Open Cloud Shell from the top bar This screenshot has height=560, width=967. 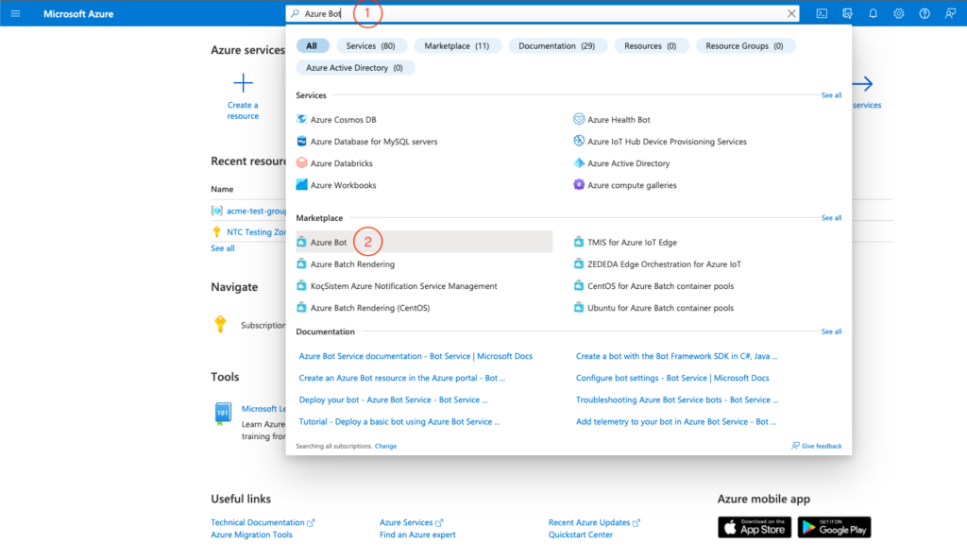822,13
